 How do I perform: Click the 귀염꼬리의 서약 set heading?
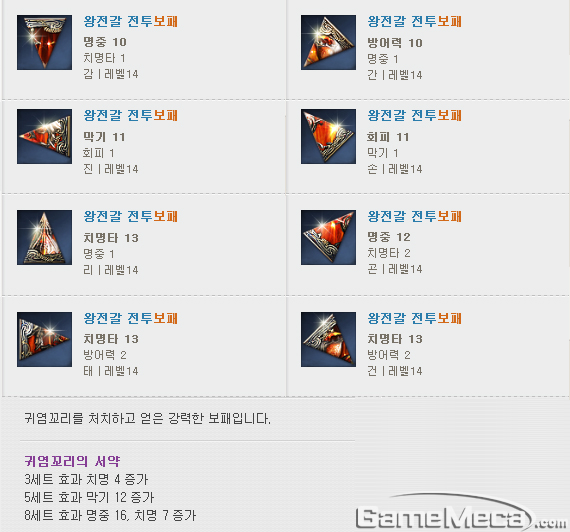(72, 461)
